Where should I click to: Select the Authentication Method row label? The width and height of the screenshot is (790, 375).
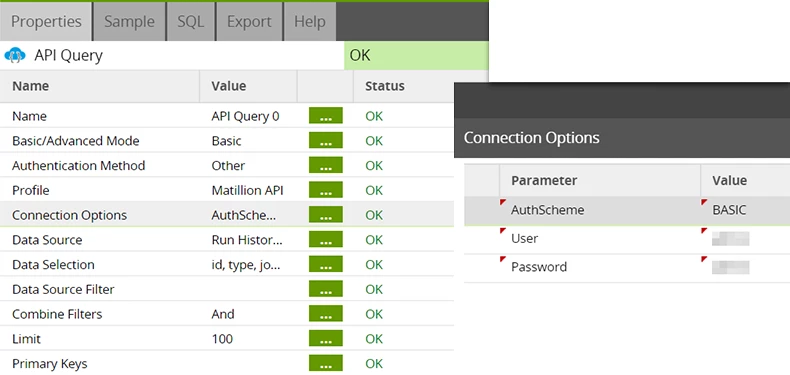coord(79,166)
